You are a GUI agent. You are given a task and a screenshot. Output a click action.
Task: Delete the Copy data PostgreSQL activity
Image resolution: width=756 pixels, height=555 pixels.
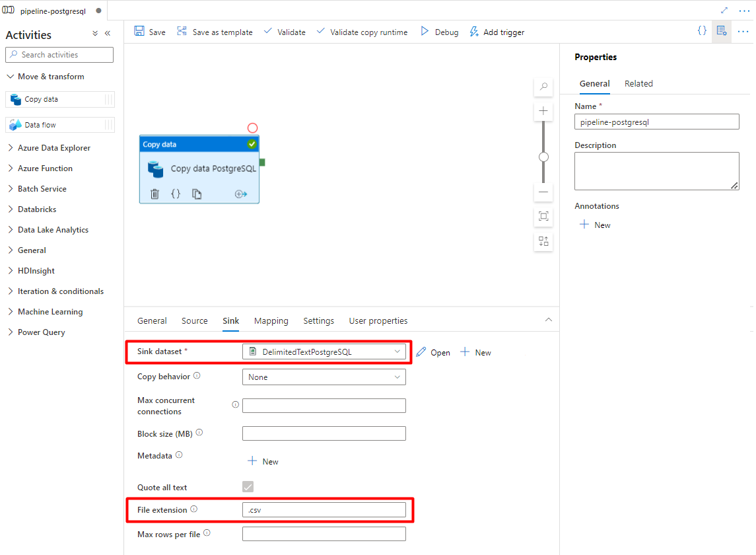155,194
